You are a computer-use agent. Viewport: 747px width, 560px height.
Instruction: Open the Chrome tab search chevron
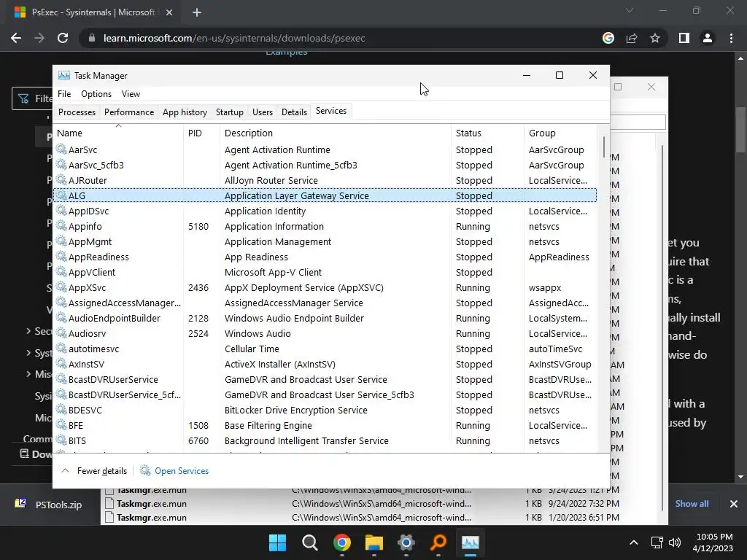tap(630, 10)
